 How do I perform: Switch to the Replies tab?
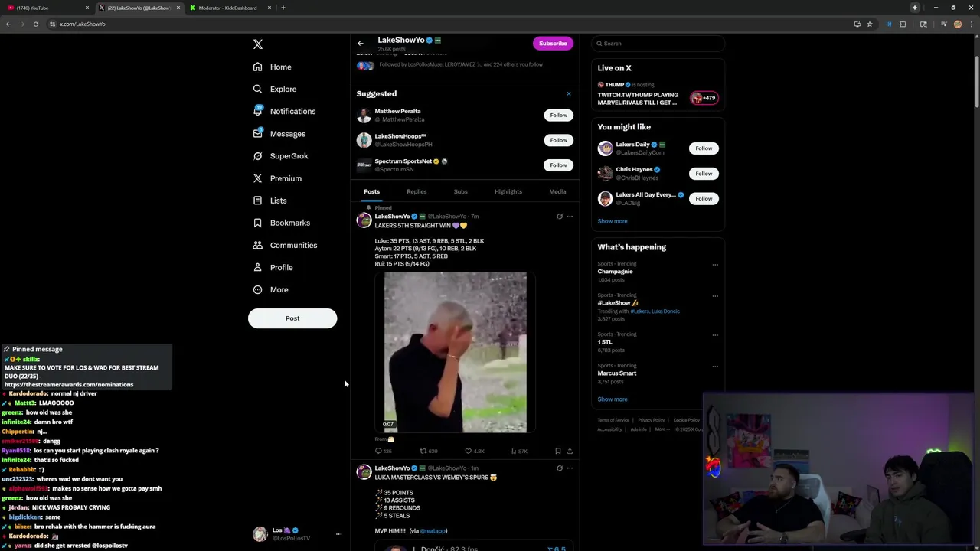click(x=416, y=191)
